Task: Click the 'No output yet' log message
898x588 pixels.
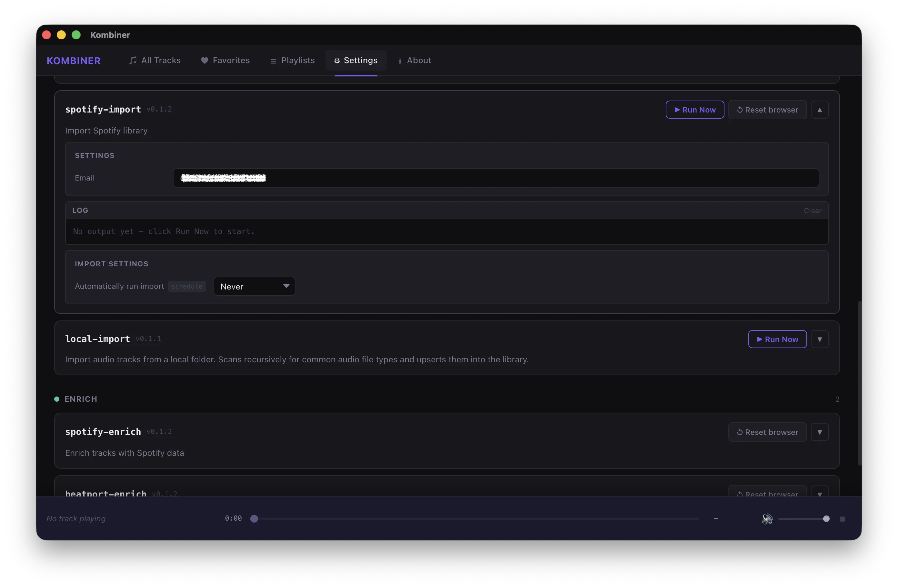Action: coord(164,231)
